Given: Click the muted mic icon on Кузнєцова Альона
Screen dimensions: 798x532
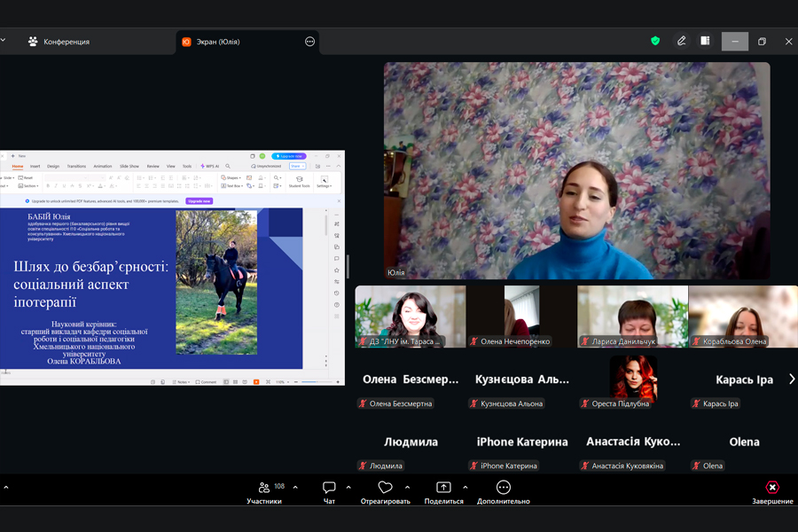Looking at the screenshot, I should pos(473,403).
